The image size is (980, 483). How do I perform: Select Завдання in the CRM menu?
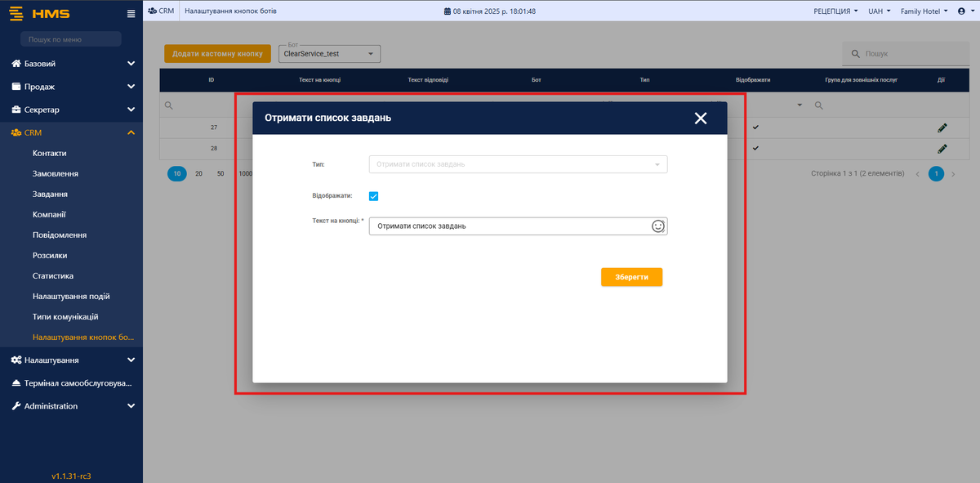pos(50,194)
